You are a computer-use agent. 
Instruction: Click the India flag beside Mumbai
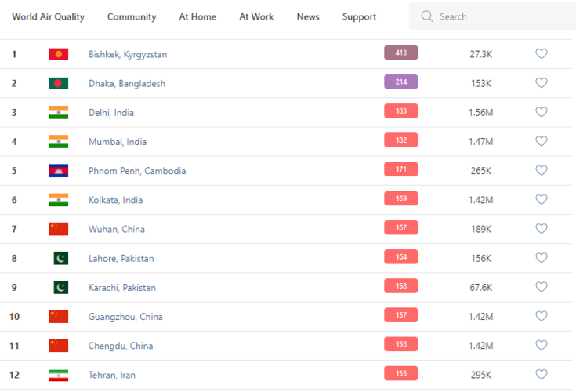coord(59,142)
